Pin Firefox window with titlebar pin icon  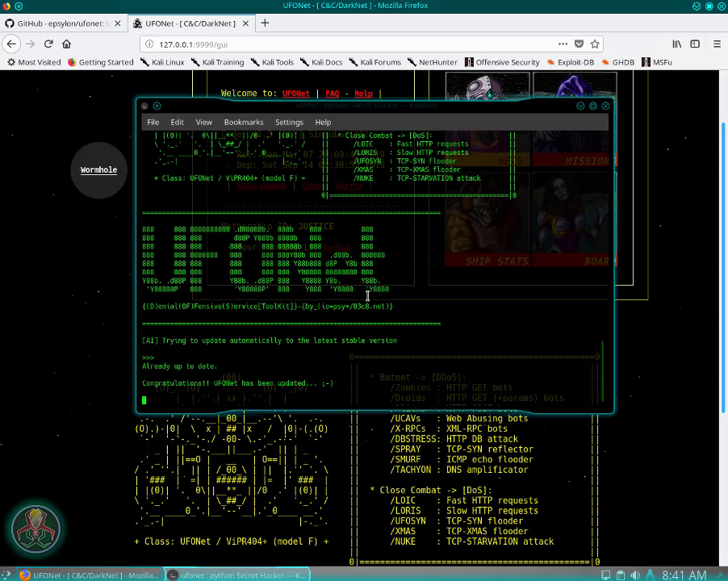[19, 6]
